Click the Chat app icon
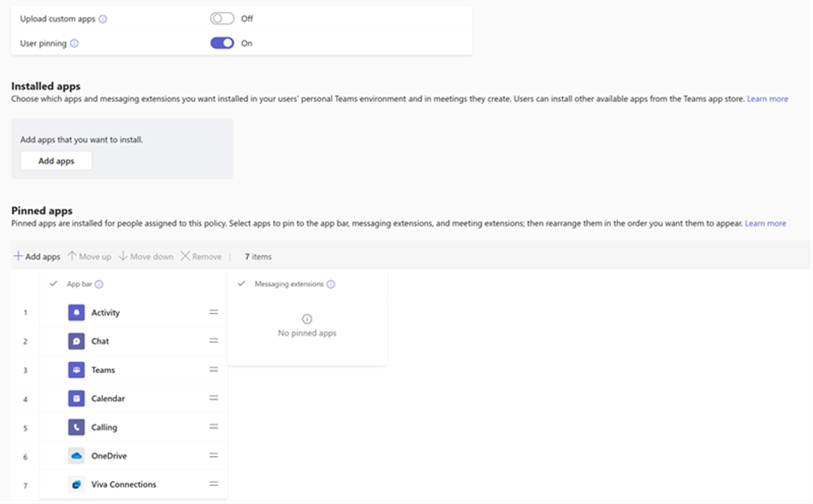 75,341
